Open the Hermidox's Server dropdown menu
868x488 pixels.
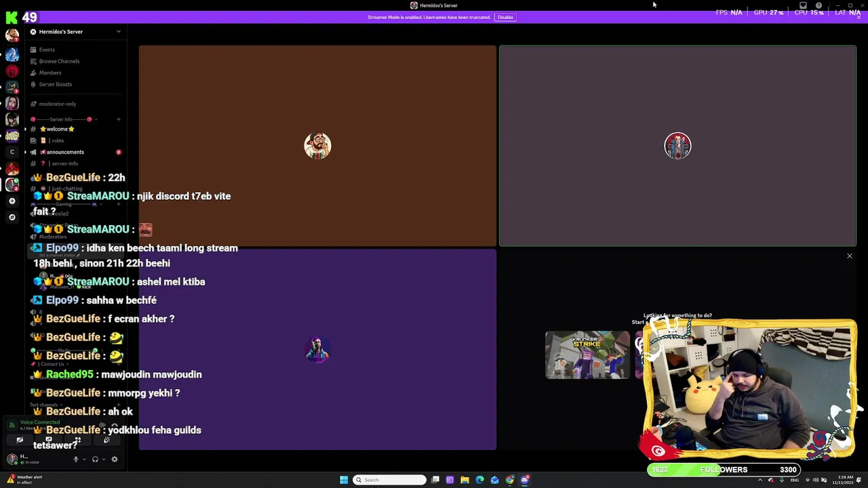75,32
